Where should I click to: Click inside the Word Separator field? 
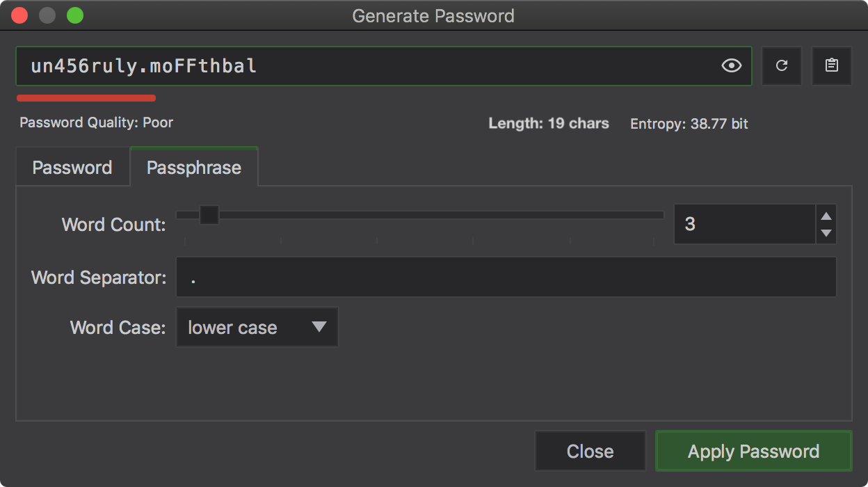pos(506,277)
